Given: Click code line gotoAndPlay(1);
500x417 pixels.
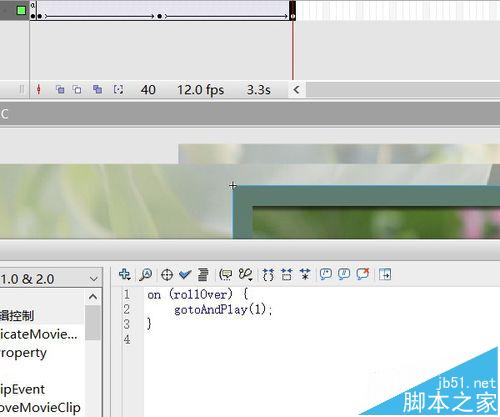Looking at the screenshot, I should 223,310.
